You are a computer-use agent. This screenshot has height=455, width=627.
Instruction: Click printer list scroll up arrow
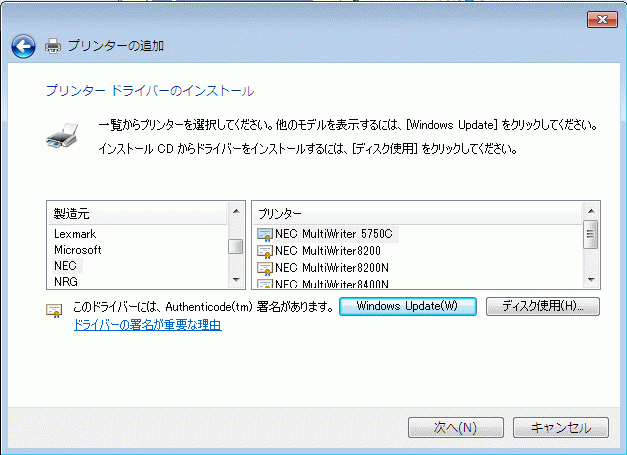coord(591,211)
